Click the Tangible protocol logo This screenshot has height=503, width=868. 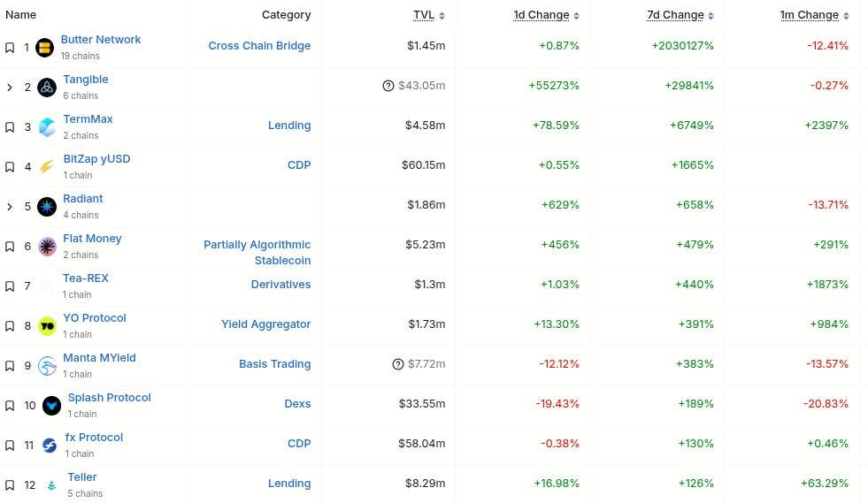click(x=47, y=87)
